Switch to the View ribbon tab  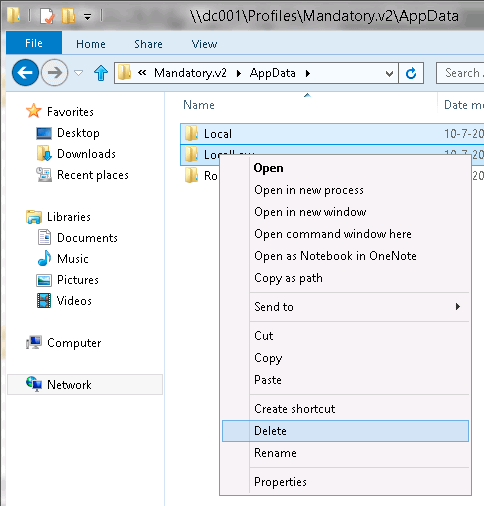[204, 44]
